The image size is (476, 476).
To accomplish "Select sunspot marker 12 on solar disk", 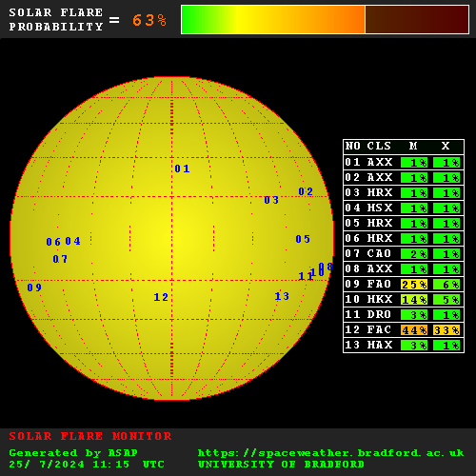I will click(x=161, y=297).
